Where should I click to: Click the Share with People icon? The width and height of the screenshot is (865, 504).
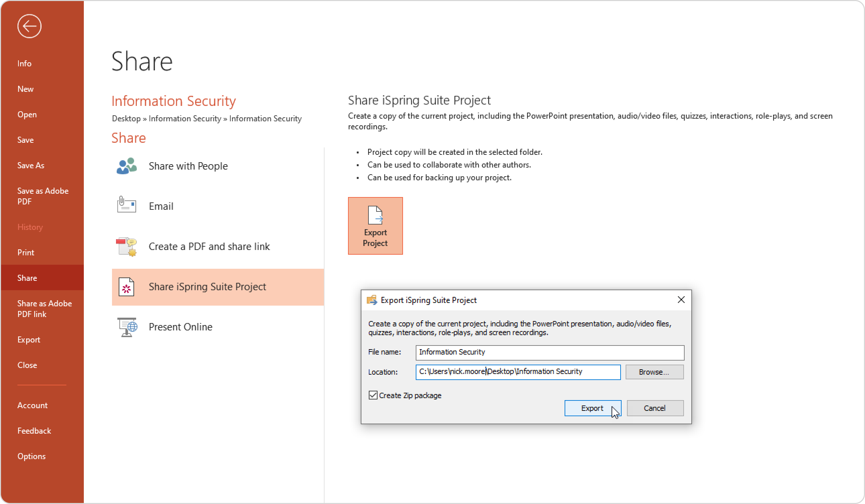[126, 166]
